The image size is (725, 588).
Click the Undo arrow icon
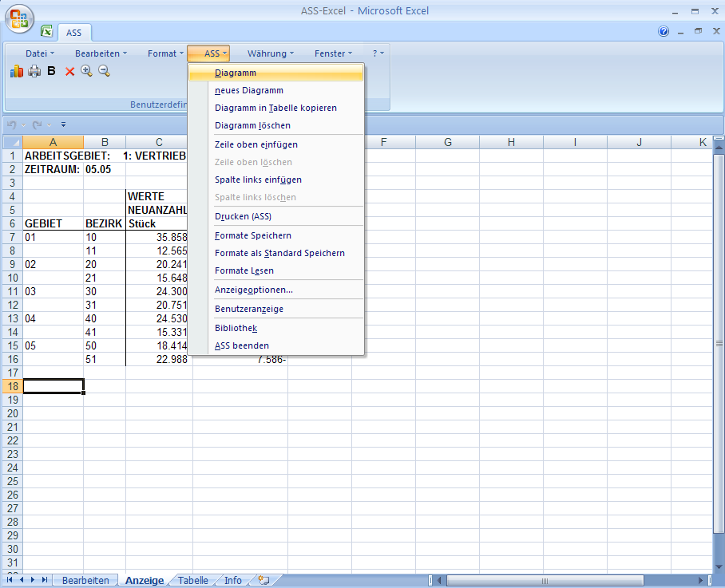(x=11, y=124)
